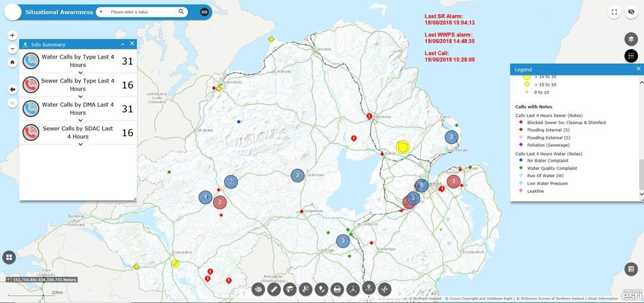Click the map coordinates readout
Viewport: 644px width, 303px height.
(x=42, y=280)
